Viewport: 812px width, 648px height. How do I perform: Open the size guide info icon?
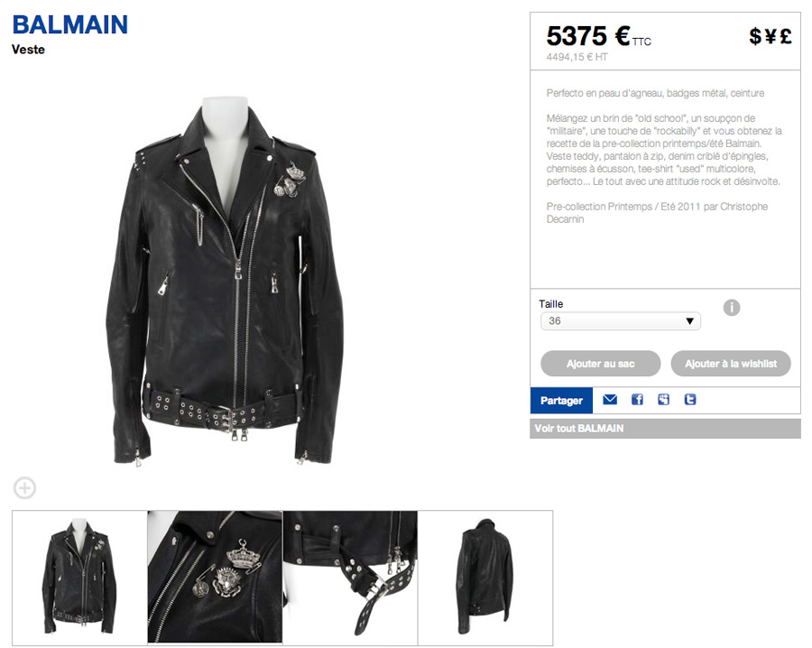click(731, 308)
